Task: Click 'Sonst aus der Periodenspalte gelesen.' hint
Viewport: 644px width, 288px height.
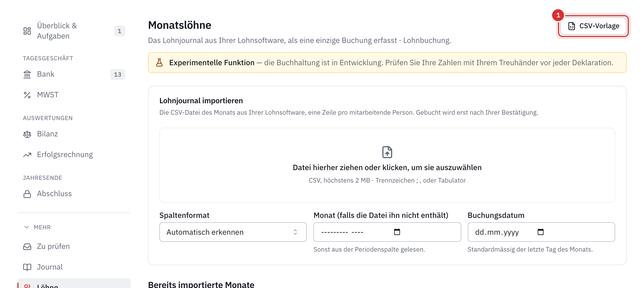Action: (369, 249)
